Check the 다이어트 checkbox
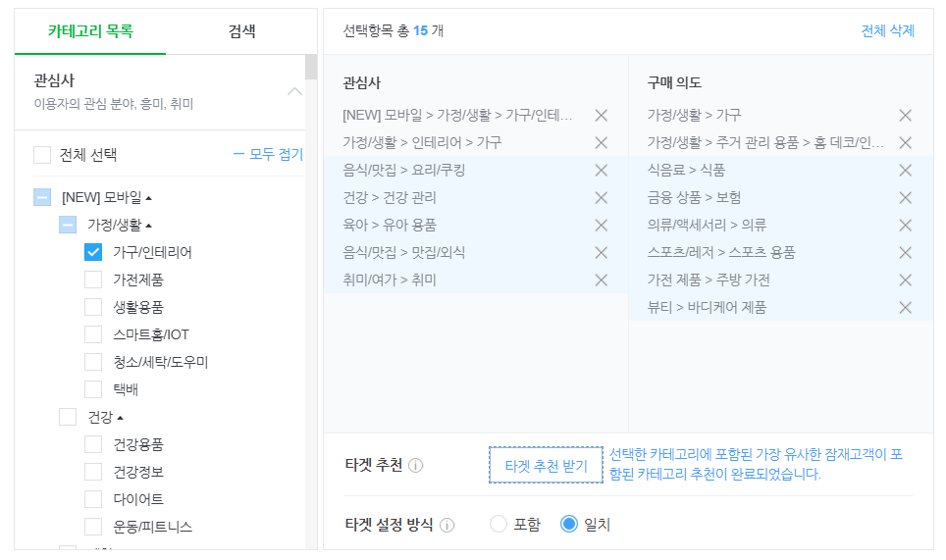The image size is (946, 560). [93, 499]
